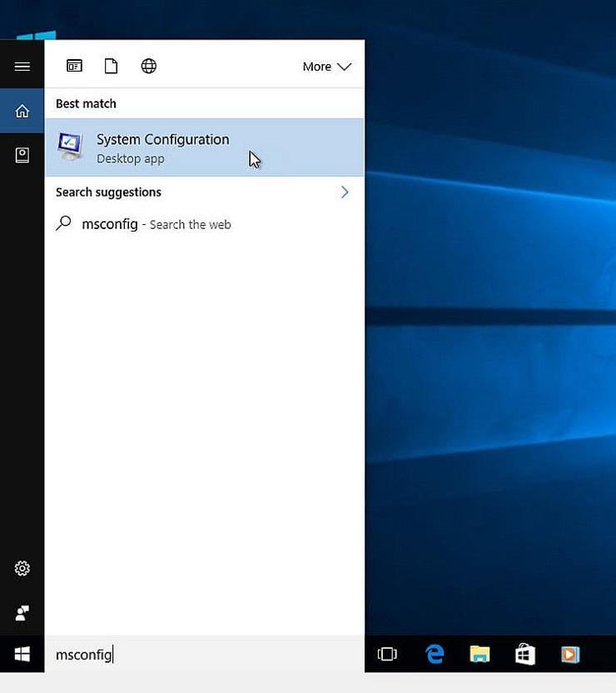Image resolution: width=616 pixels, height=693 pixels.
Task: Open System Configuration desktop app result
Action: (205, 147)
